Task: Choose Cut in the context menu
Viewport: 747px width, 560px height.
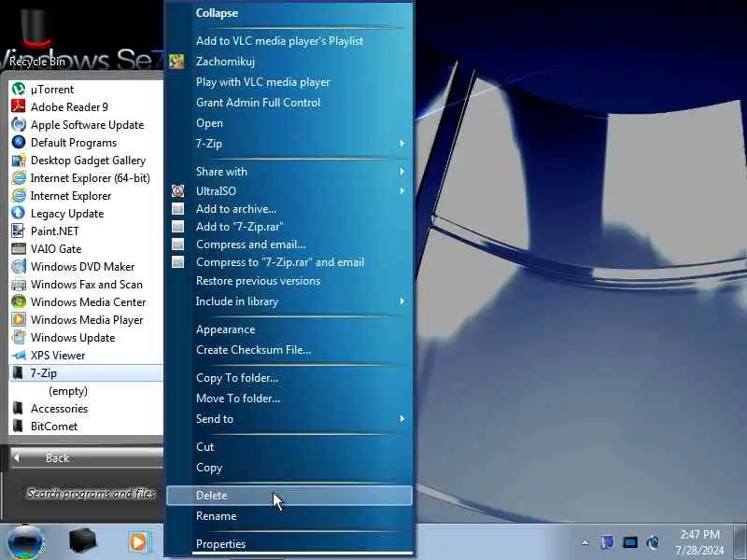Action: (289, 447)
